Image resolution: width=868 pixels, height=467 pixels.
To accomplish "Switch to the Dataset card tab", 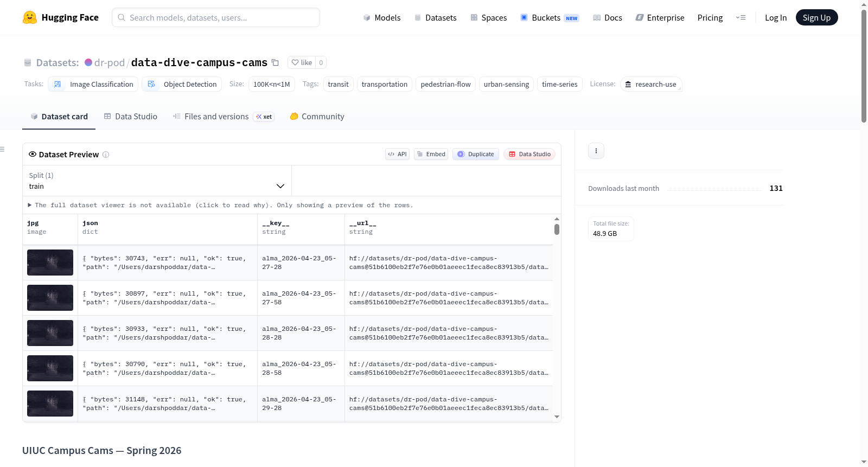I will (59, 117).
